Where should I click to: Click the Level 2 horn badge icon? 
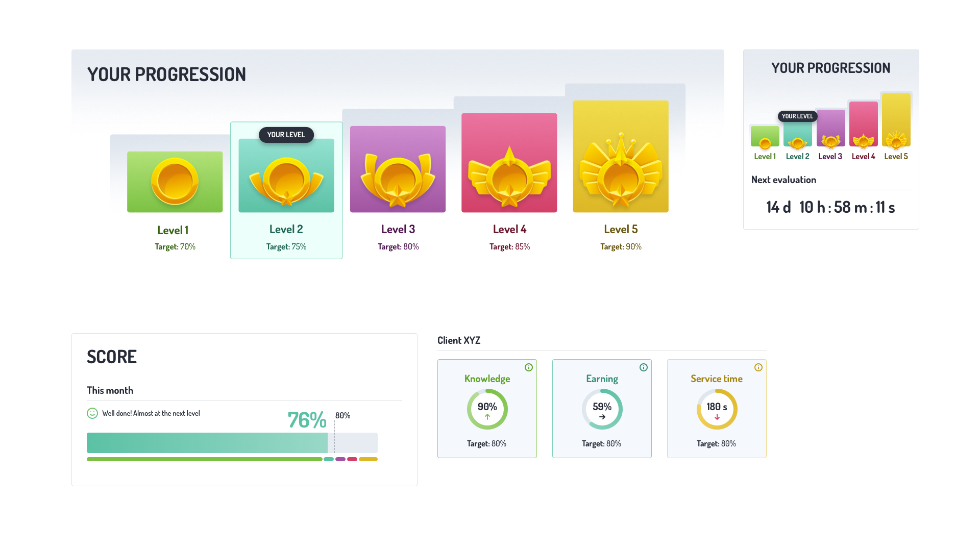(286, 175)
